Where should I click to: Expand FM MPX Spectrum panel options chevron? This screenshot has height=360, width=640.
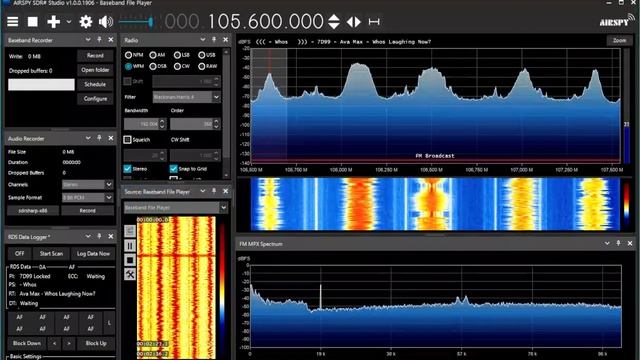coord(607,243)
